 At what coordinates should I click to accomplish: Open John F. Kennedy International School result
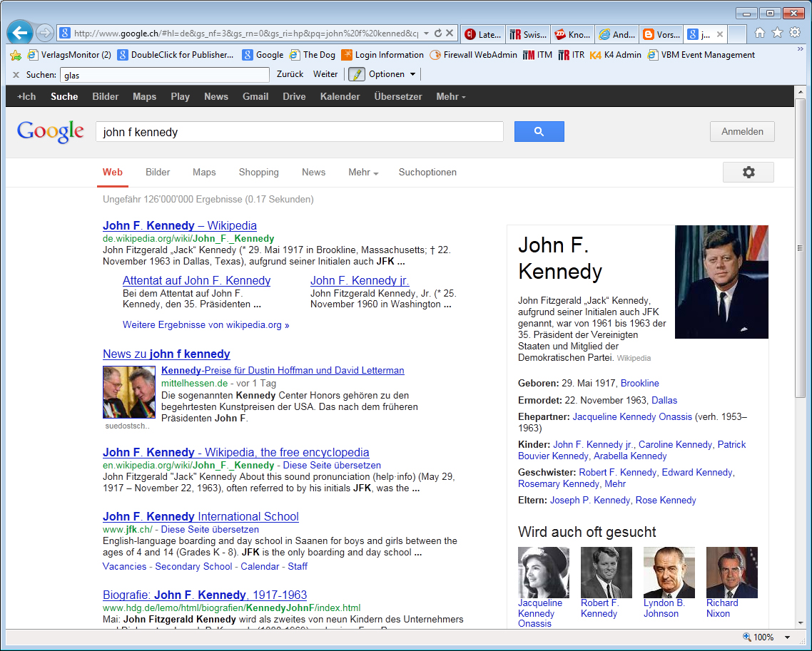coord(201,516)
